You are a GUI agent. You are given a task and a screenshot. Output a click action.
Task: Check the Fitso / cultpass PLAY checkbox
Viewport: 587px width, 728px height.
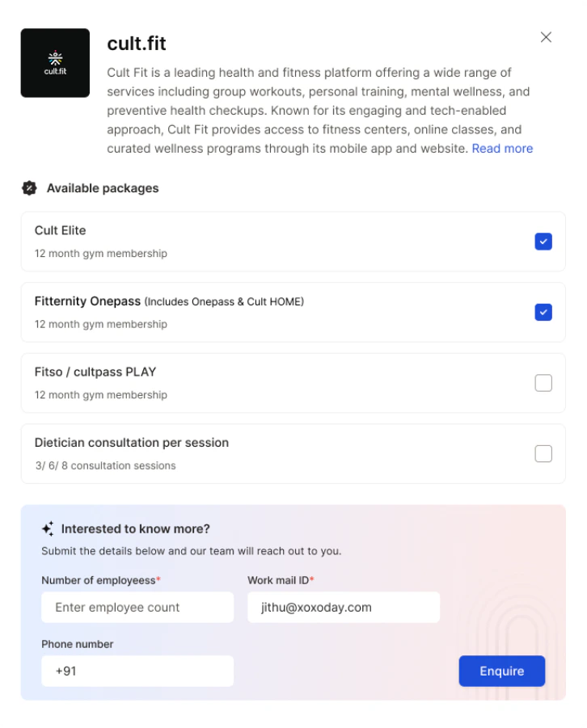click(543, 383)
